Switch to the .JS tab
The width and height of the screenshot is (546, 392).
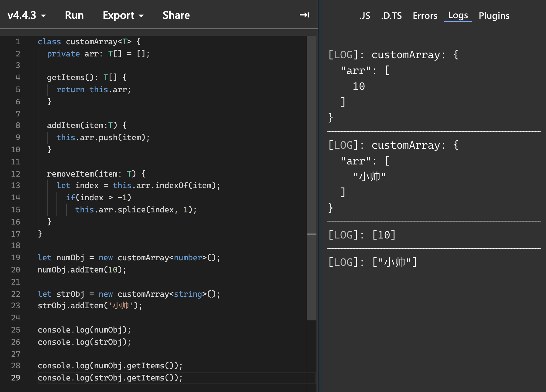365,15
